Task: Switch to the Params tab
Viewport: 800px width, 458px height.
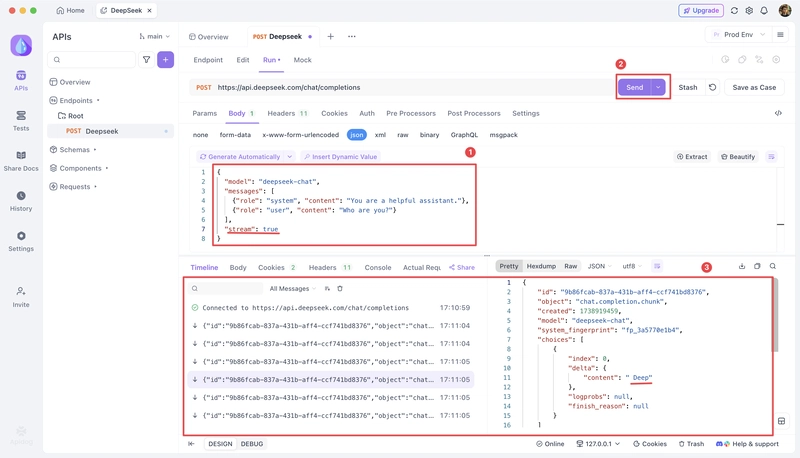Action: coord(205,113)
